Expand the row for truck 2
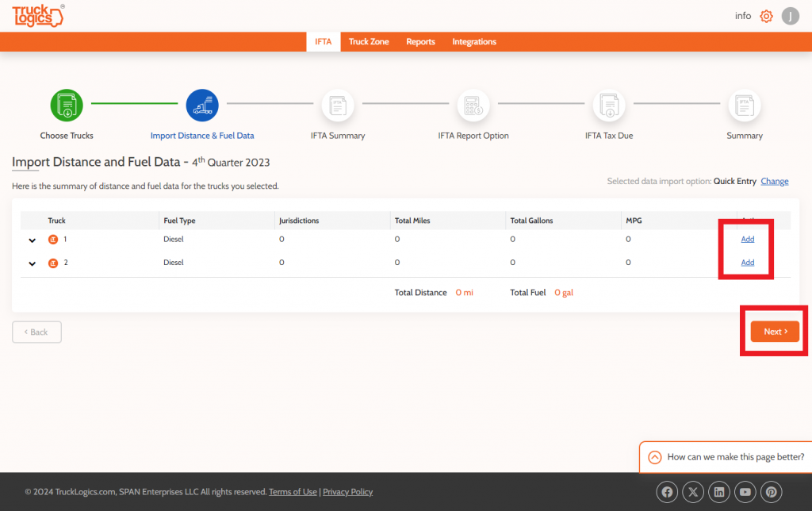Viewport: 812px width, 511px height. point(32,263)
